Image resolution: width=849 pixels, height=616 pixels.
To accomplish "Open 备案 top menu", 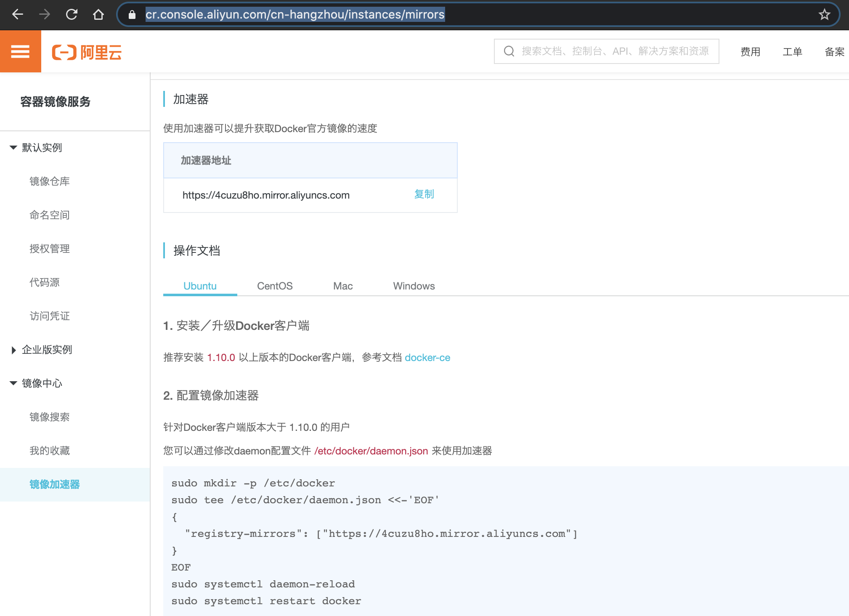I will coord(835,52).
